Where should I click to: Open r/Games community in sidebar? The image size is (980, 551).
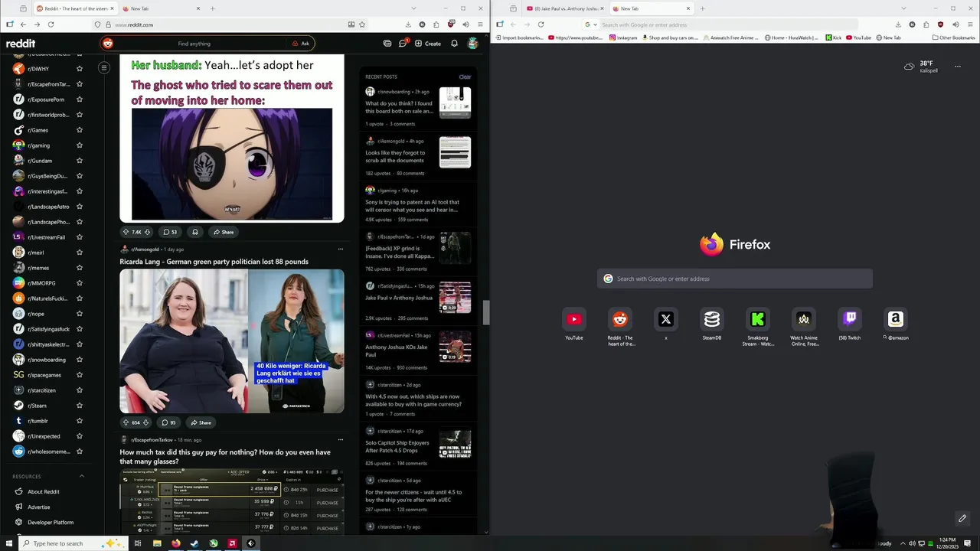(38, 130)
